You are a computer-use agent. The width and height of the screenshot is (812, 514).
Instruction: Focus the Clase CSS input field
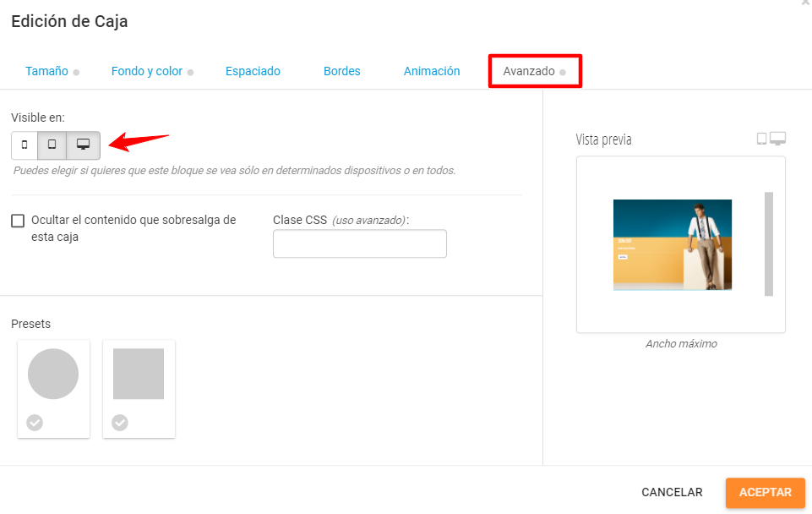tap(359, 243)
